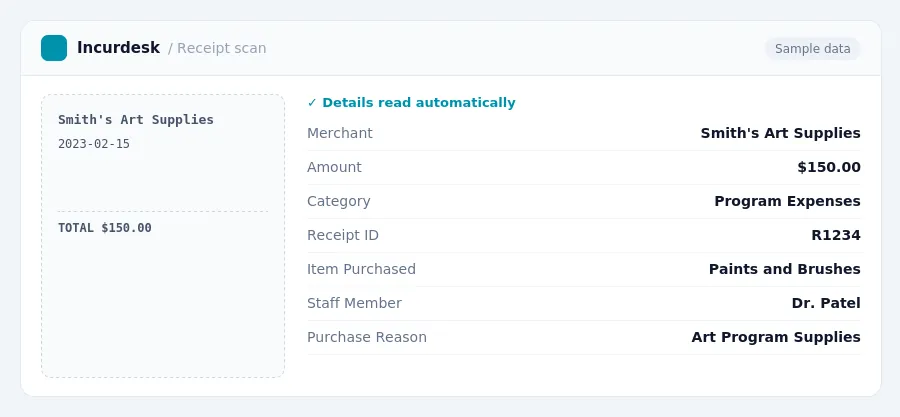Select the Receipt ID label

coord(343,235)
